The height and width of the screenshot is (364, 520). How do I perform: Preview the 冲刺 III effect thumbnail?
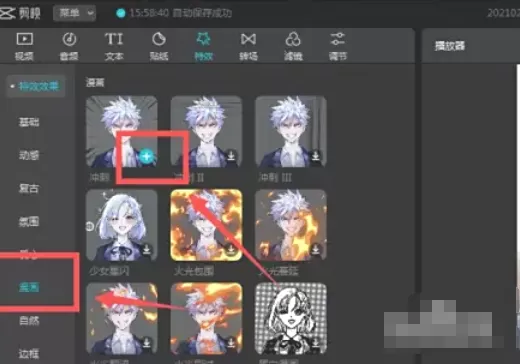[x=291, y=132]
